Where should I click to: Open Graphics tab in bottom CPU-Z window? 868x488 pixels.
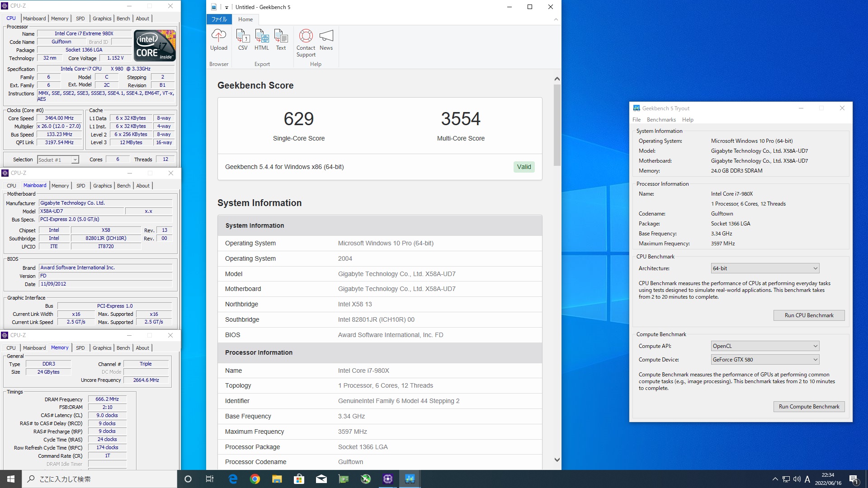[x=102, y=348]
